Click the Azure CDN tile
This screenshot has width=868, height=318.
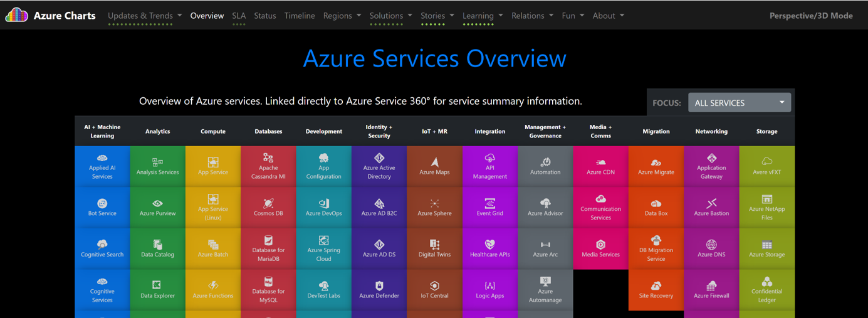600,167
